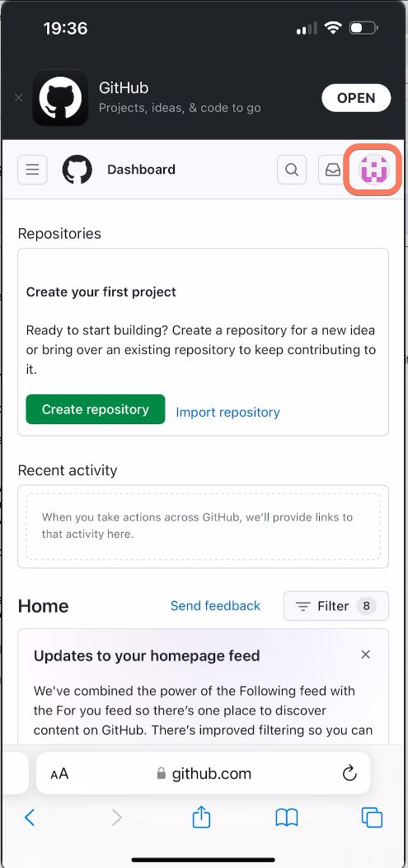
Task: Dismiss the GitHub app banner
Action: [18, 98]
